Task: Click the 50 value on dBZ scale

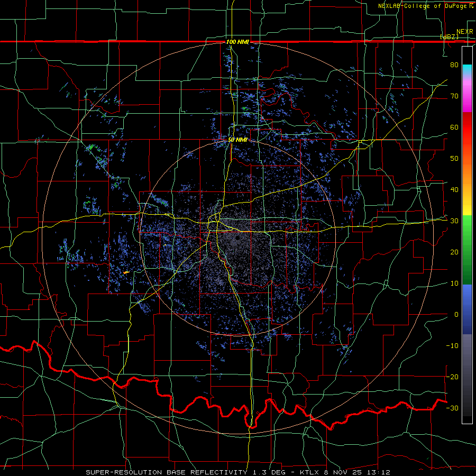Action: pos(454,159)
